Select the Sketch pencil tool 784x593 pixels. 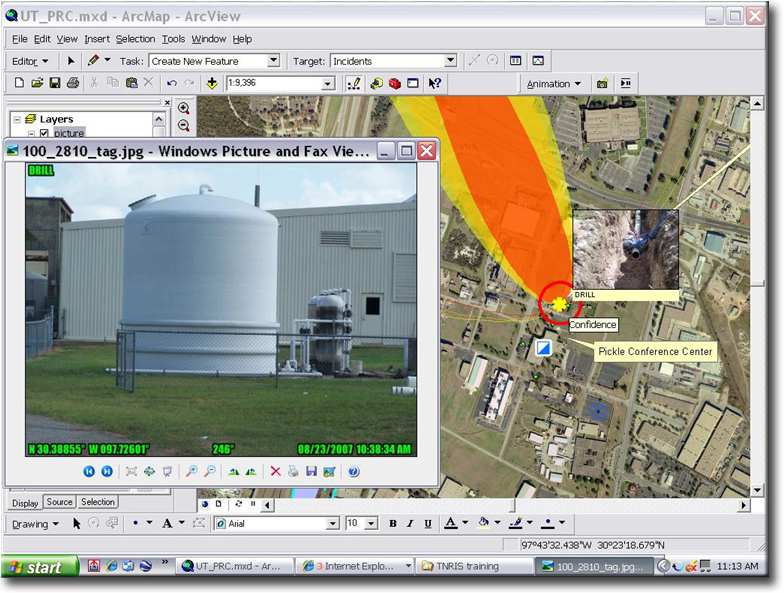(93, 61)
